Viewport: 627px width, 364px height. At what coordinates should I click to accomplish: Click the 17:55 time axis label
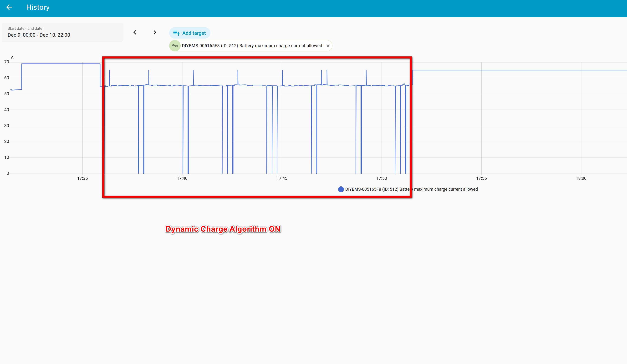click(481, 178)
